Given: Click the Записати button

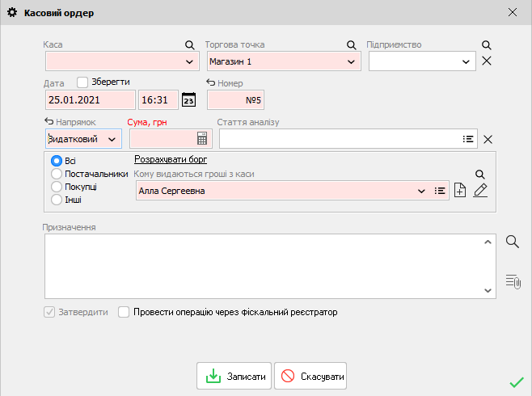Looking at the screenshot, I should (x=234, y=377).
